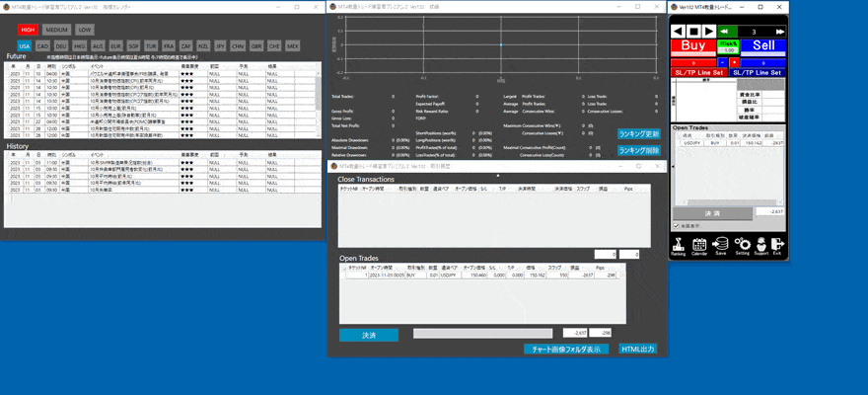Enable the LOW importance filter
The image size is (868, 395).
(x=85, y=30)
